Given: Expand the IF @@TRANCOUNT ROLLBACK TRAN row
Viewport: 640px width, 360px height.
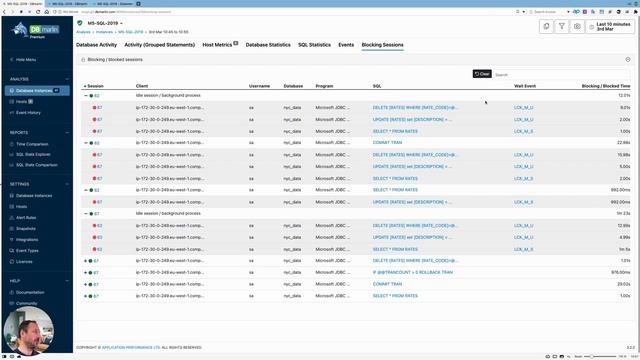Looking at the screenshot, I should pos(85,273).
